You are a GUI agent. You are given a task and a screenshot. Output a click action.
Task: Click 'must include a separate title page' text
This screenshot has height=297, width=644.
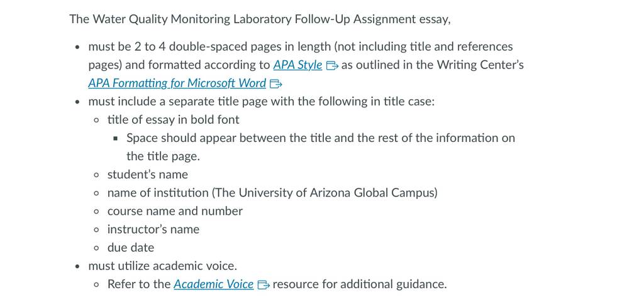(x=261, y=101)
